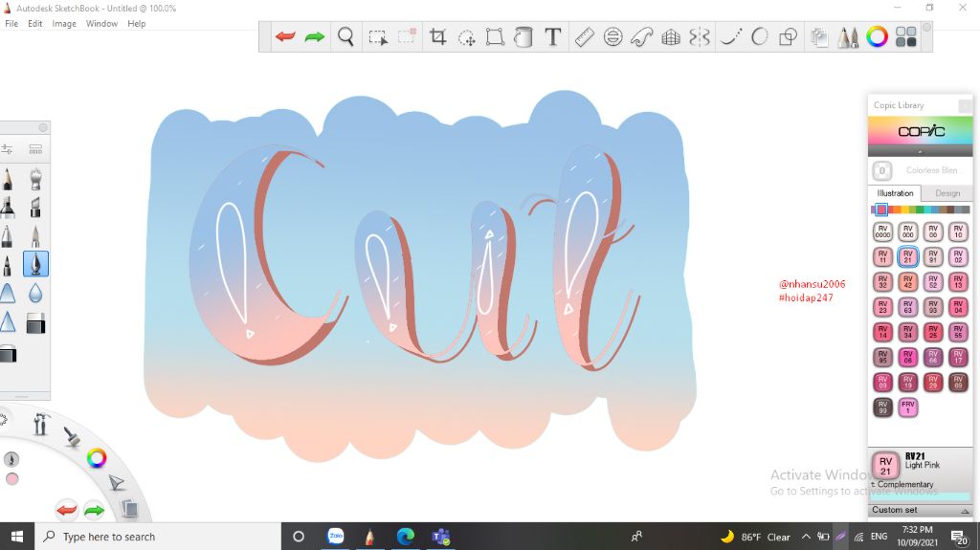This screenshot has height=550, width=980.
Task: Click the current color RV21 large swatch
Action: [x=885, y=466]
